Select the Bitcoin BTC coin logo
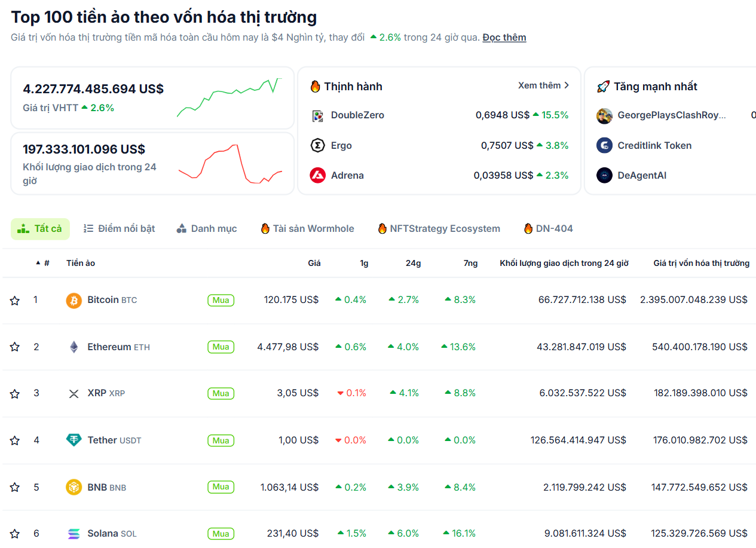The height and width of the screenshot is (548, 756). coord(74,300)
